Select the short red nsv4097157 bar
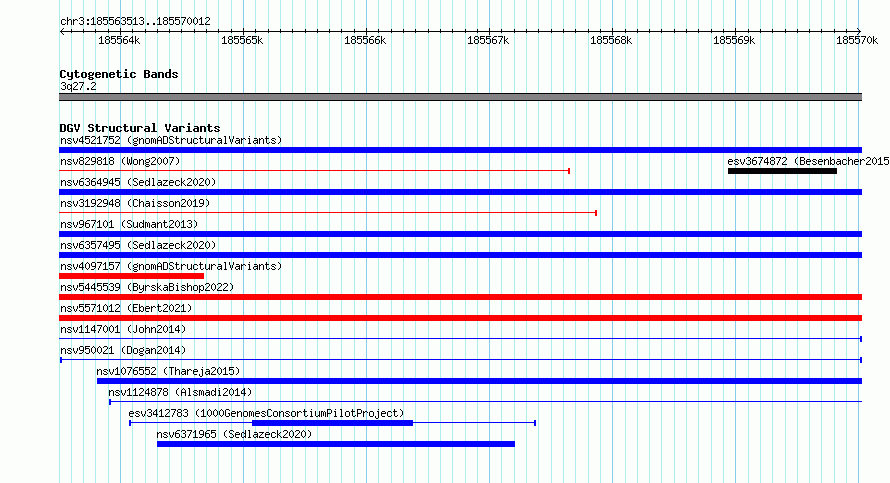The width and height of the screenshot is (890, 483). 132,276
